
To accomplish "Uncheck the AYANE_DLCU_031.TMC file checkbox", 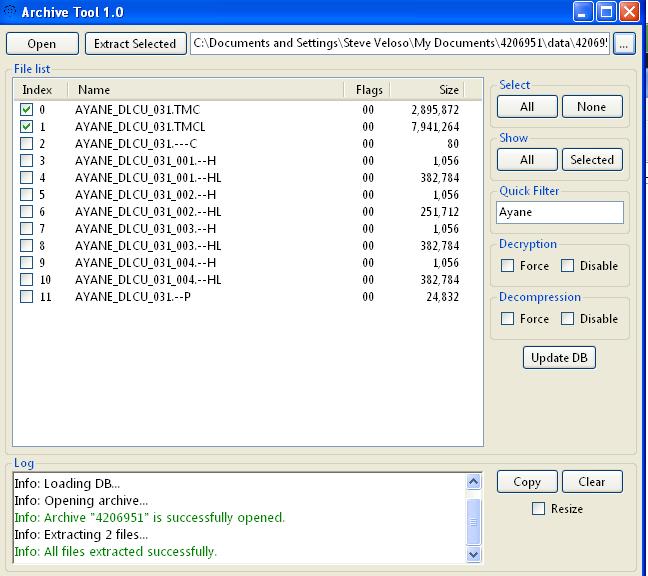I will pyautogui.click(x=26, y=110).
